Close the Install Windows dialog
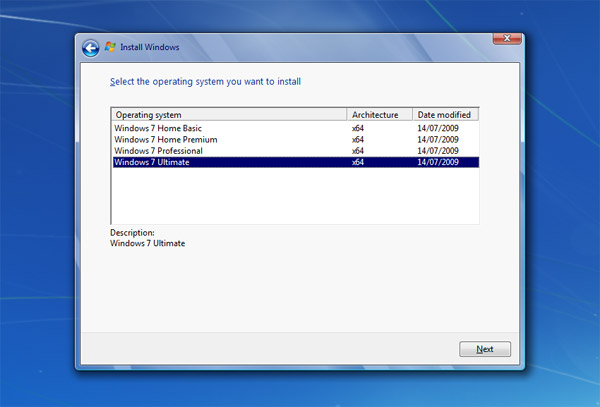 tap(507, 38)
